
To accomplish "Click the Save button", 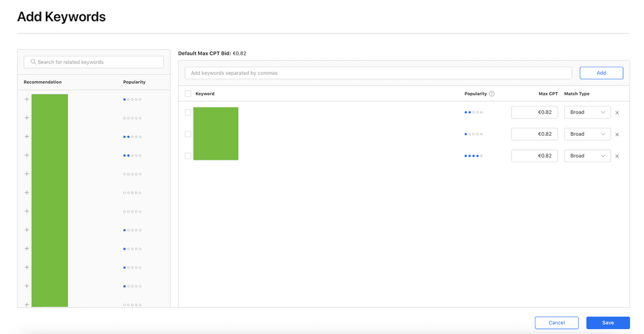I will 608,323.
